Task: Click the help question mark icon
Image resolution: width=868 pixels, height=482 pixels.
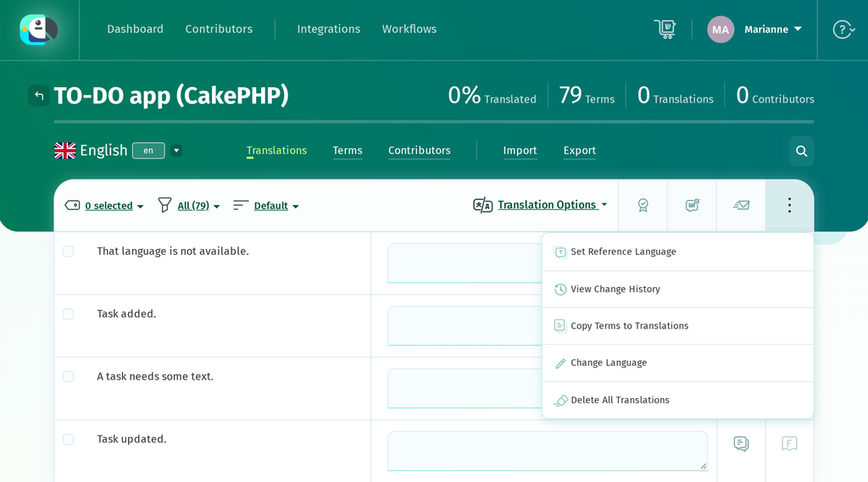Action: 843,30
